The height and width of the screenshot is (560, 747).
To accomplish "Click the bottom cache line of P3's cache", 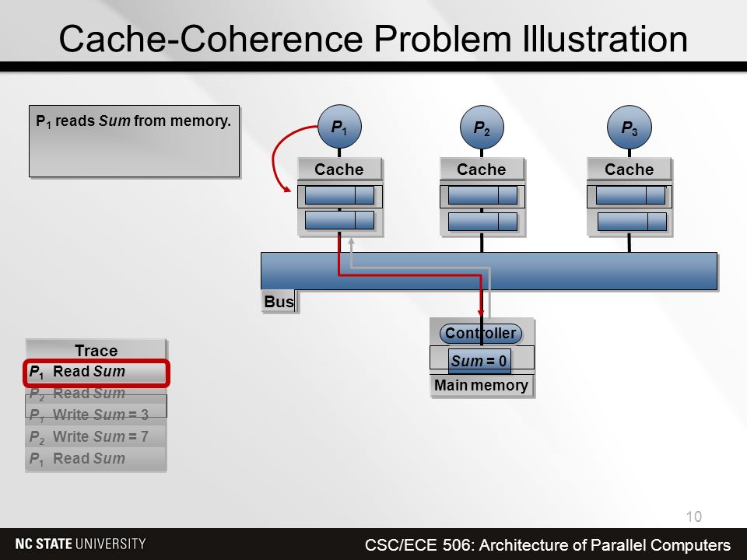I will 632,222.
